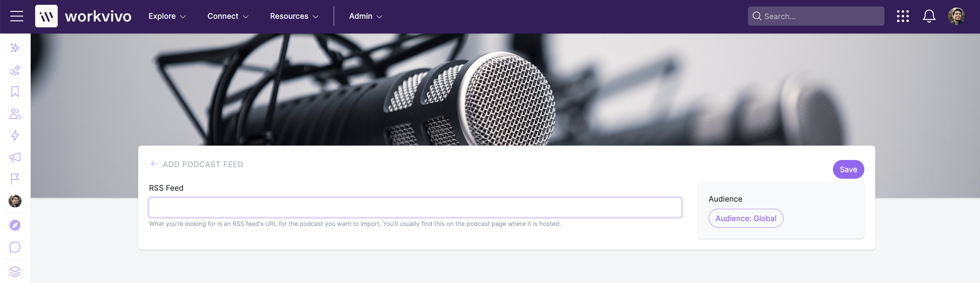Focus the RSS Feed input field
Image resolution: width=980 pixels, height=283 pixels.
tap(415, 207)
